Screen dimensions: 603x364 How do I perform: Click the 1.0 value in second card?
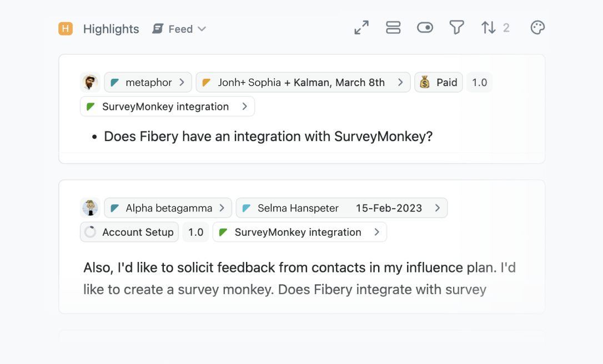[x=195, y=232]
